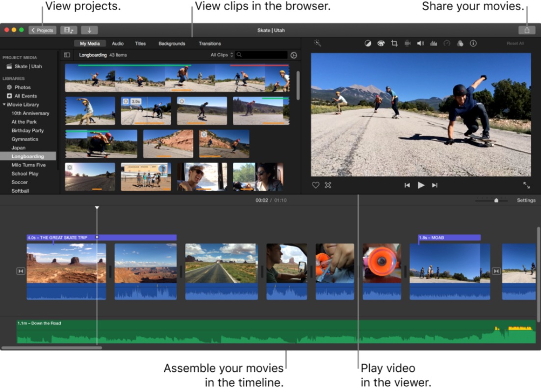541x392 pixels.
Task: Switch to the Audio tab
Action: point(118,44)
